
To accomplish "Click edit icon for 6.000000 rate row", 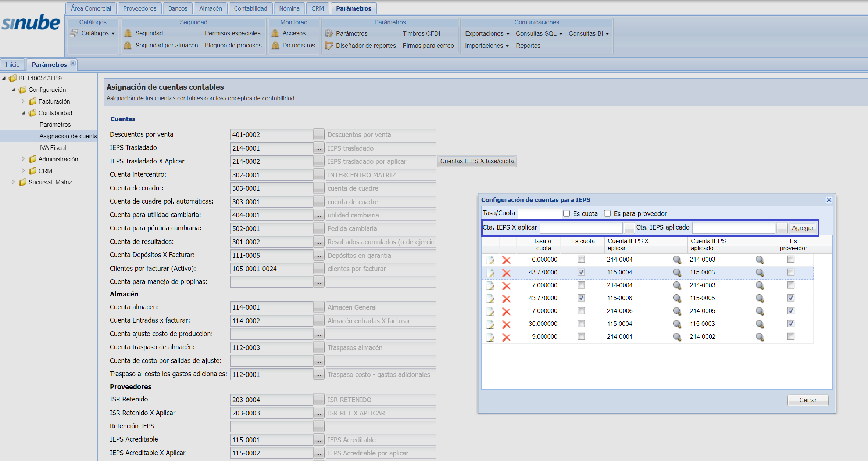I will (x=490, y=260).
